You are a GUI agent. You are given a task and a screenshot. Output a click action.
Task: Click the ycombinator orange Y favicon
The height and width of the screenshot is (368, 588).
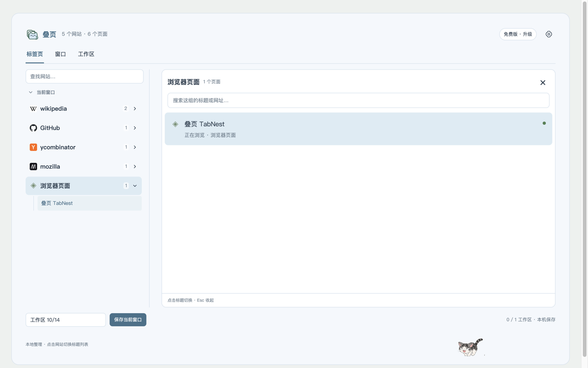(33, 147)
